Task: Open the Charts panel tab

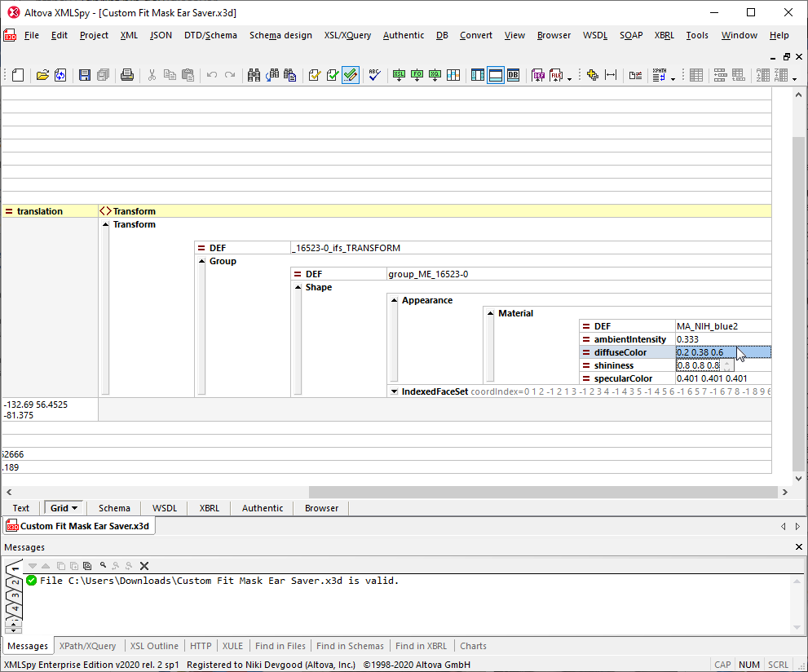Action: [x=473, y=645]
